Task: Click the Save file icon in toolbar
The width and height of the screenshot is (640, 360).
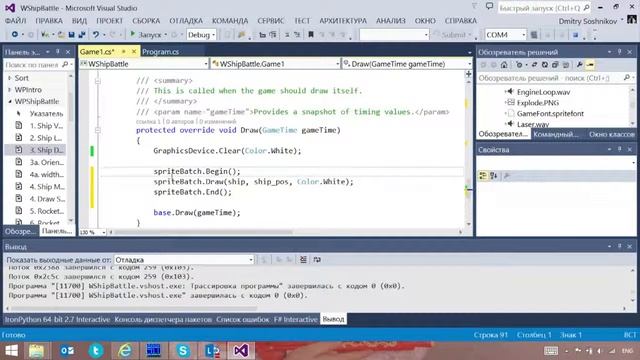Action: [x=71, y=35]
